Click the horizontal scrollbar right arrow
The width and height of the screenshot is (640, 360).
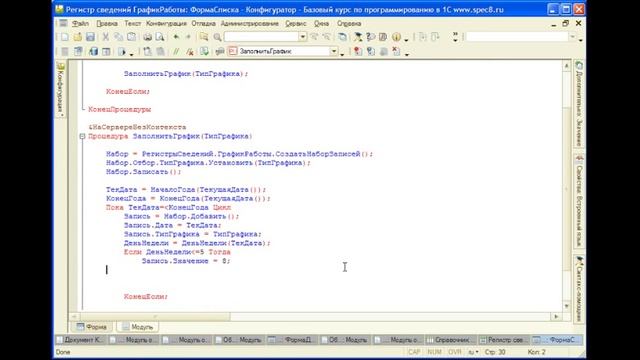point(556,316)
